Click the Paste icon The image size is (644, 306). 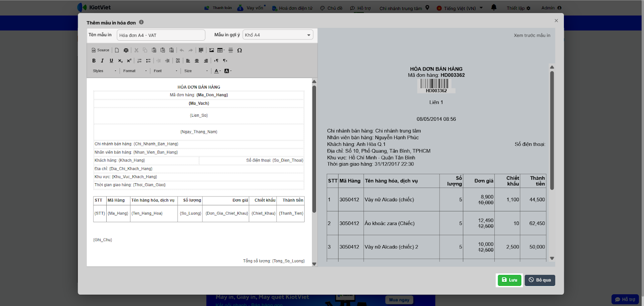154,50
